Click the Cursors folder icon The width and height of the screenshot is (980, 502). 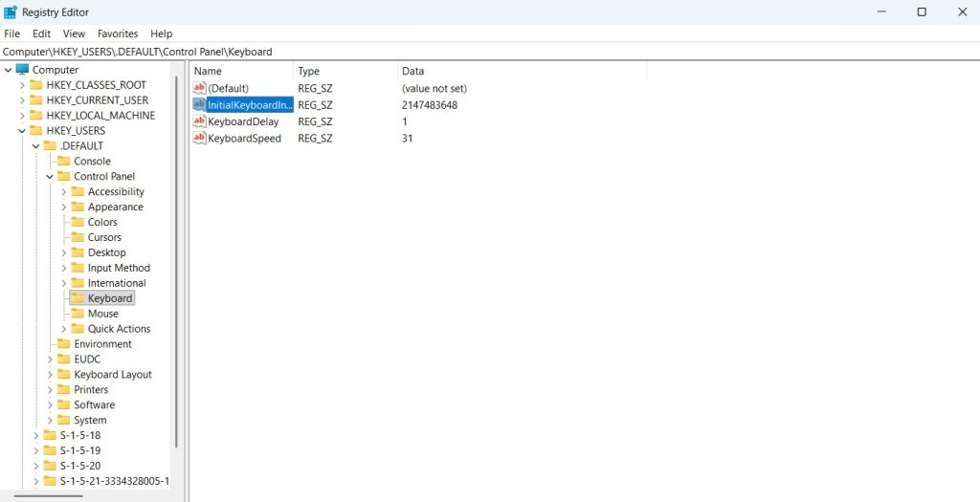pos(78,237)
